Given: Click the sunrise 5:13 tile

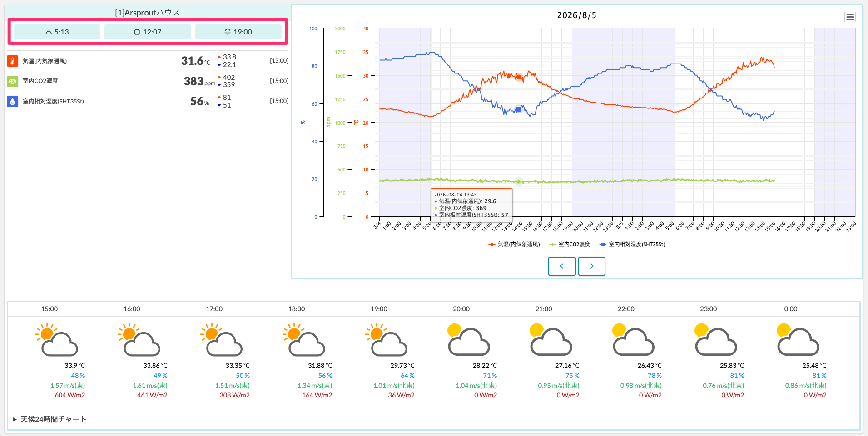Looking at the screenshot, I should tap(57, 32).
